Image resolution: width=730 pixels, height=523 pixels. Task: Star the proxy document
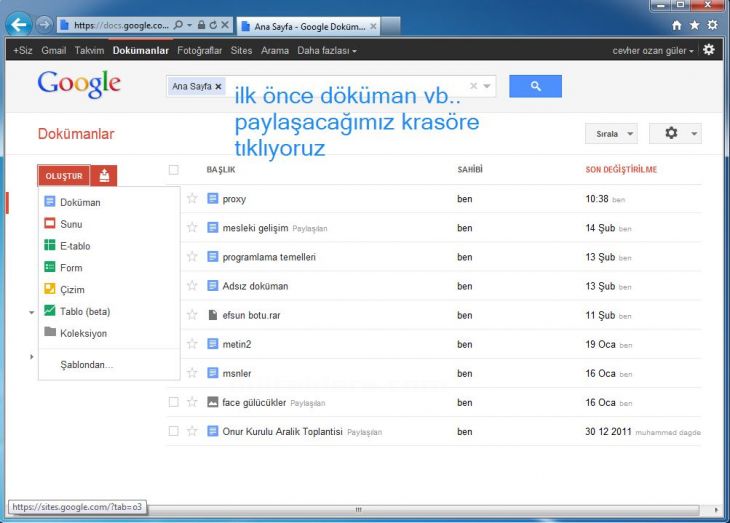(x=192, y=199)
